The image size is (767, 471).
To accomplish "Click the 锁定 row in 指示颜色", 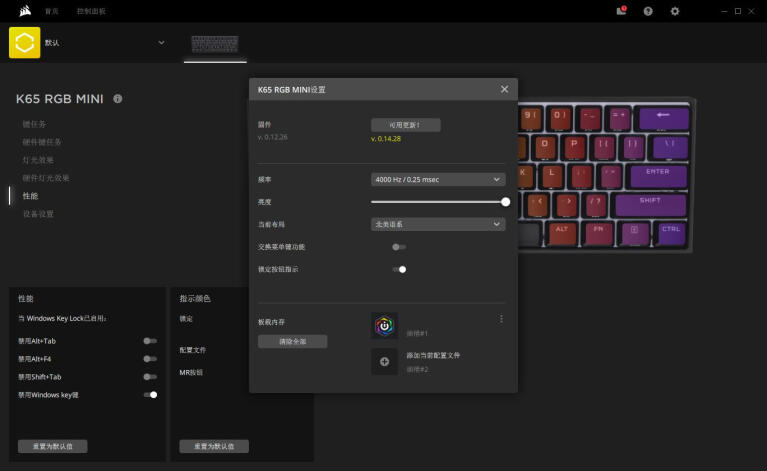I will 186,319.
